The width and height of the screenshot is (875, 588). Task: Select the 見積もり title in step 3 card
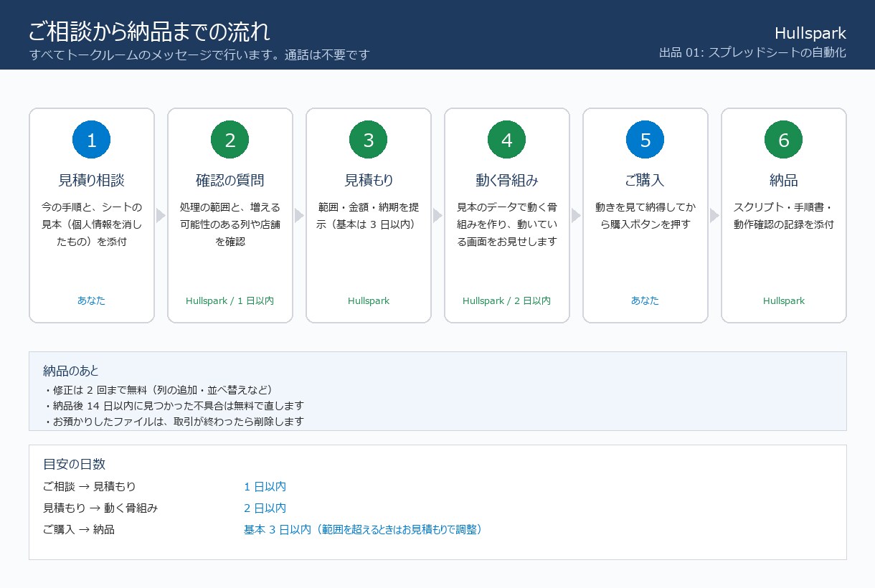(369, 180)
